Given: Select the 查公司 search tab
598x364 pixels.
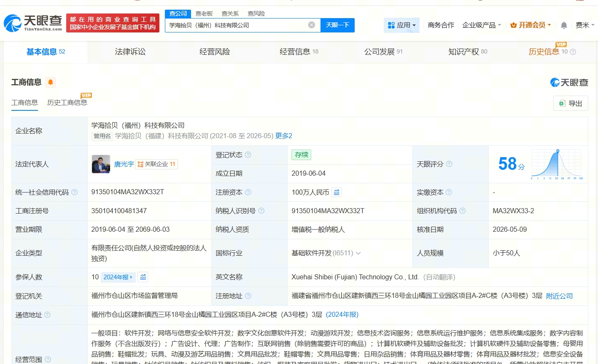Looking at the screenshot, I should (178, 13).
